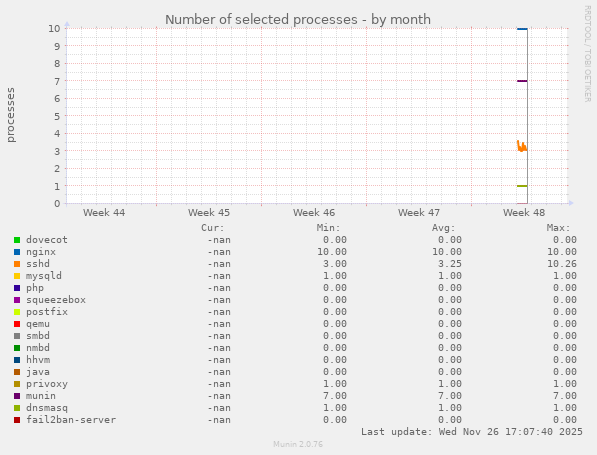Click the hhvm navy legend swatch
597x455 pixels.
point(17,360)
